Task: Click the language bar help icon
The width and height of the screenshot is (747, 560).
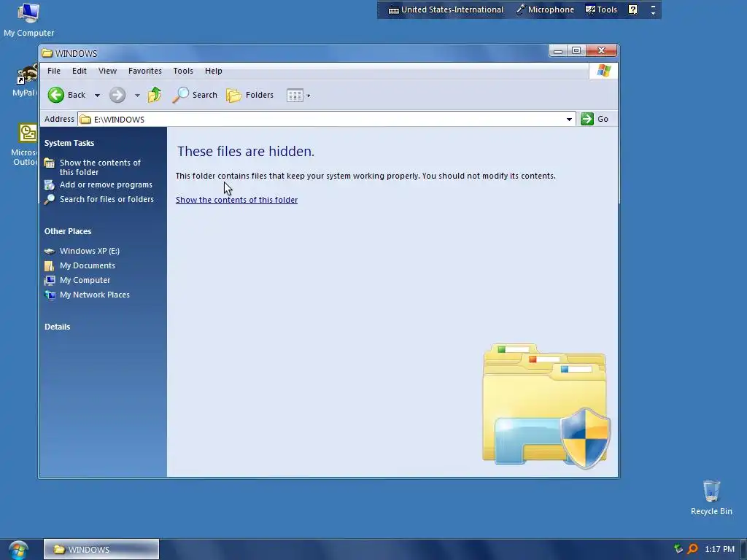Action: pos(632,9)
